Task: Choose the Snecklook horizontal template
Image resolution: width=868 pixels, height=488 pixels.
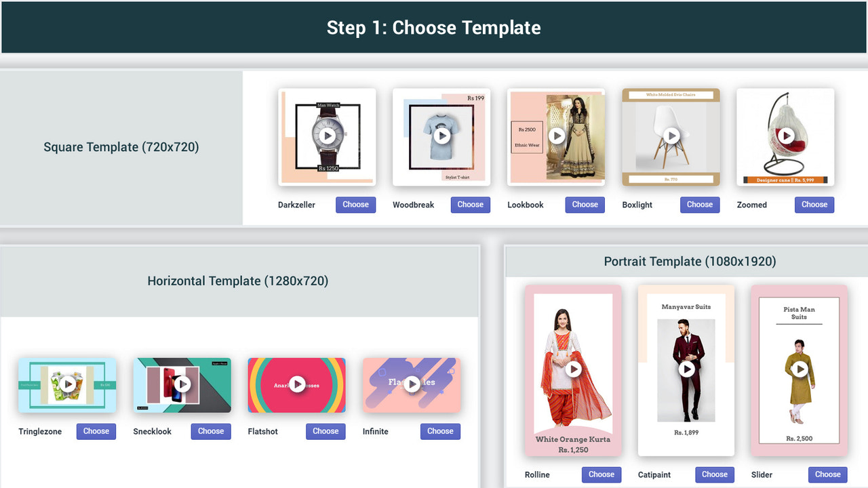Action: click(211, 431)
